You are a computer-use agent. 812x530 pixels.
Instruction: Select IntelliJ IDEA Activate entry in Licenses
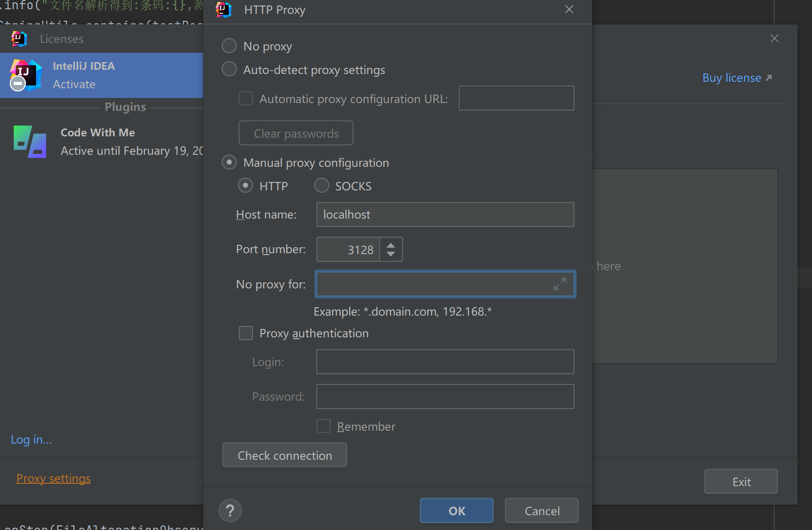[x=102, y=75]
